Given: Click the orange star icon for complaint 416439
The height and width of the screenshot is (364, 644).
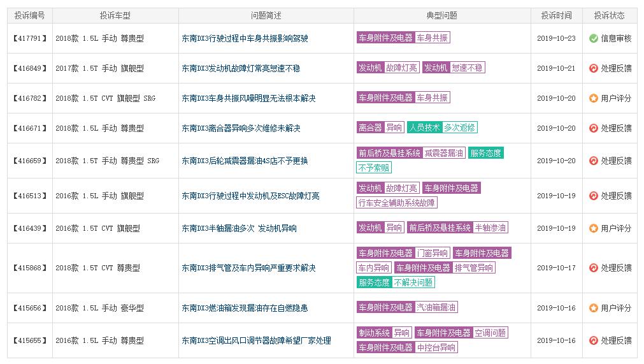Looking at the screenshot, I should point(594,228).
